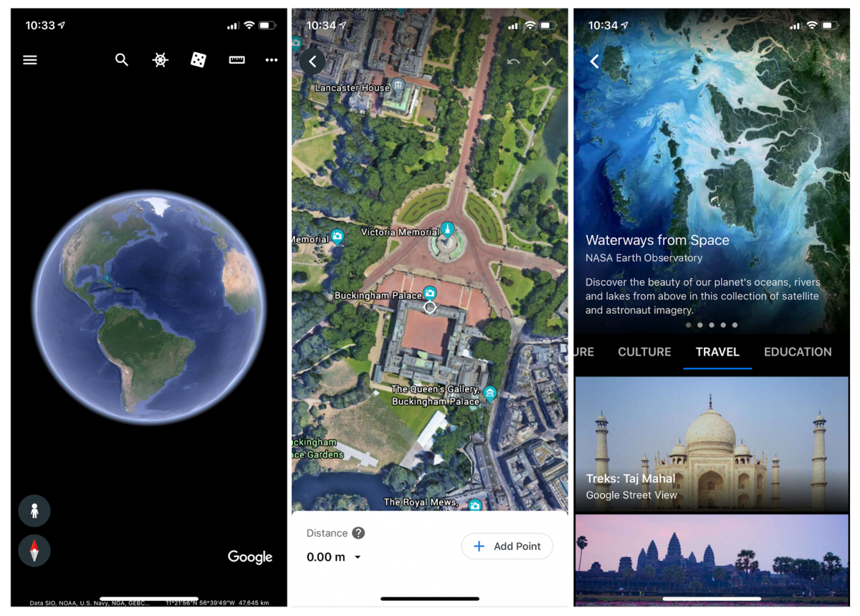The width and height of the screenshot is (860, 616).
Task: Confirm measurement with checkmark icon
Action: point(548,62)
